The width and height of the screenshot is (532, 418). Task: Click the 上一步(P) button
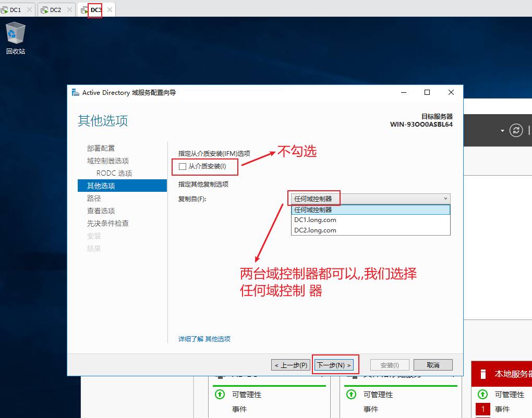pos(291,365)
